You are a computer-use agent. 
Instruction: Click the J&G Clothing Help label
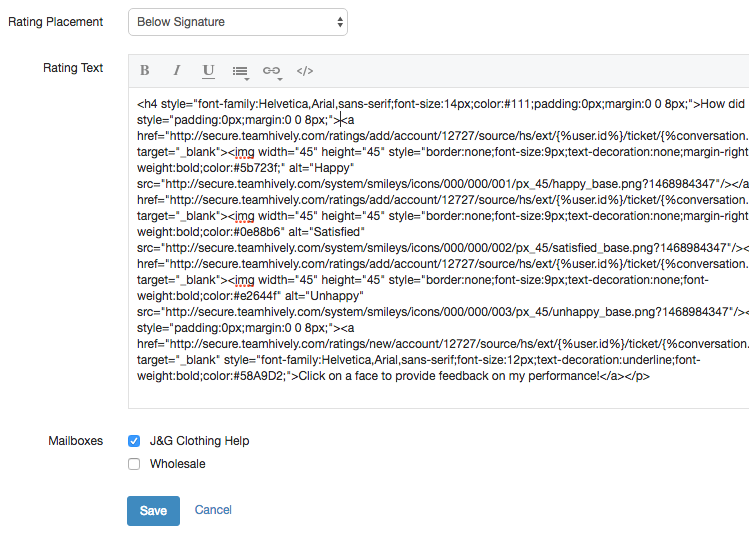click(199, 441)
